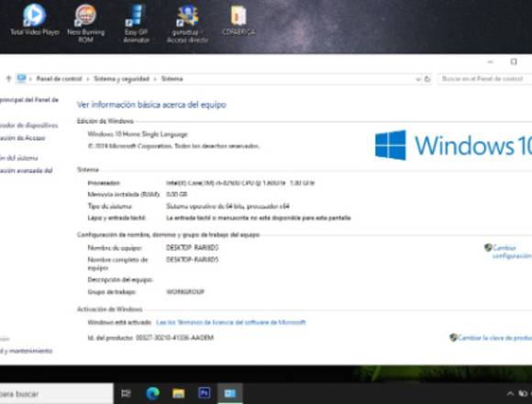532x404 pixels.
Task: Open File Explorer from the taskbar
Action: (x=179, y=393)
